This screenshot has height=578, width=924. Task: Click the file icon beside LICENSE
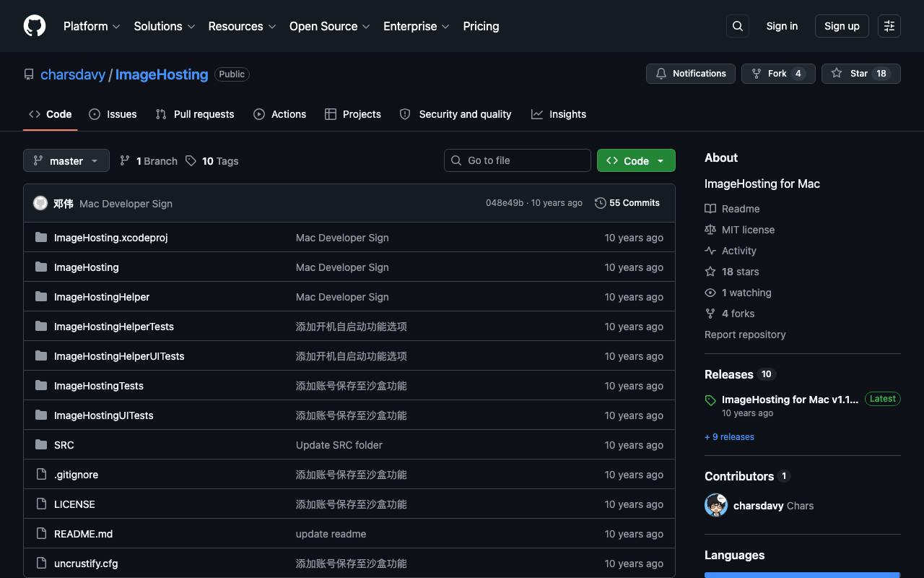(41, 504)
